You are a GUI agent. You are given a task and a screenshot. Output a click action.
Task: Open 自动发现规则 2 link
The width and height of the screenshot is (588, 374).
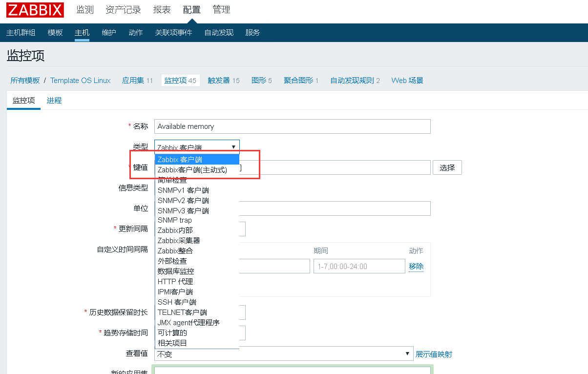point(355,81)
